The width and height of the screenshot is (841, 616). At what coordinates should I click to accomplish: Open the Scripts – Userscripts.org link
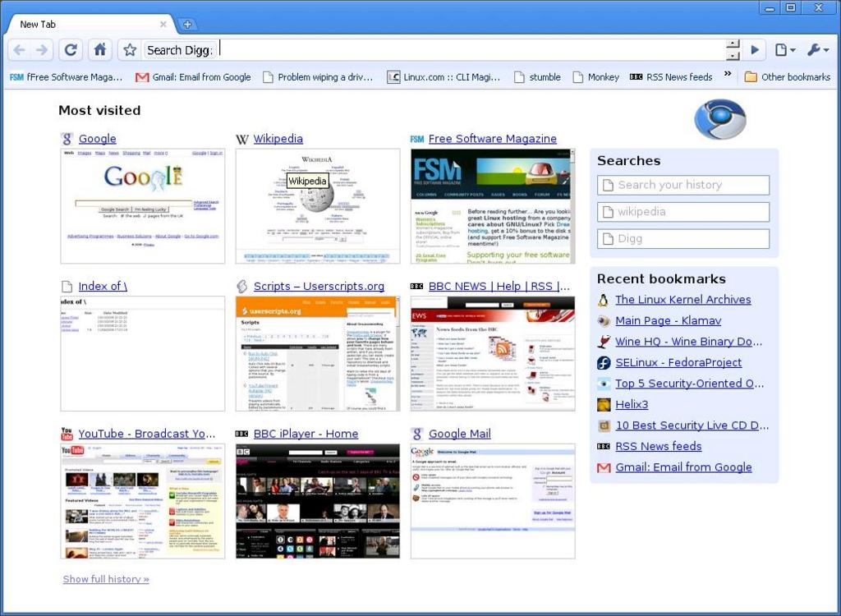[x=319, y=286]
